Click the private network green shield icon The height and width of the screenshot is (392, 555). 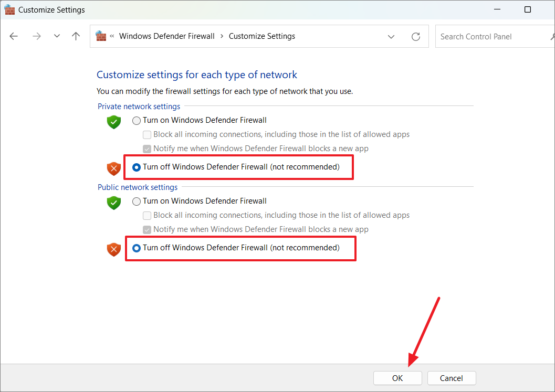tap(114, 122)
